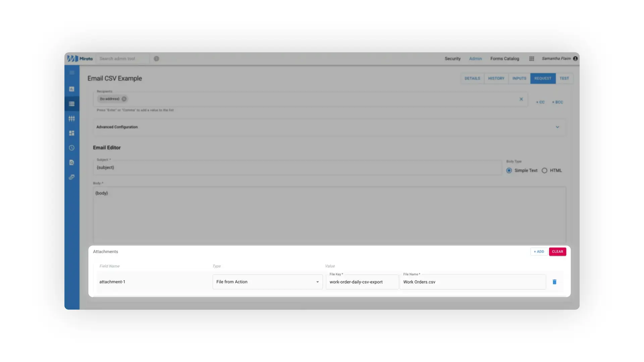Select the clock history icon in sidebar
This screenshot has height=362, width=644.
point(72,147)
